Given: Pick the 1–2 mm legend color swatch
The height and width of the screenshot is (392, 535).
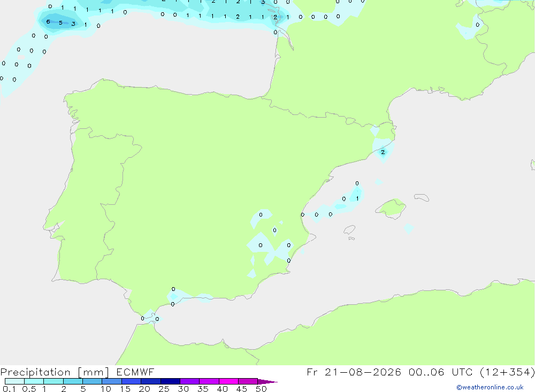Looking at the screenshot, I should point(53,381).
